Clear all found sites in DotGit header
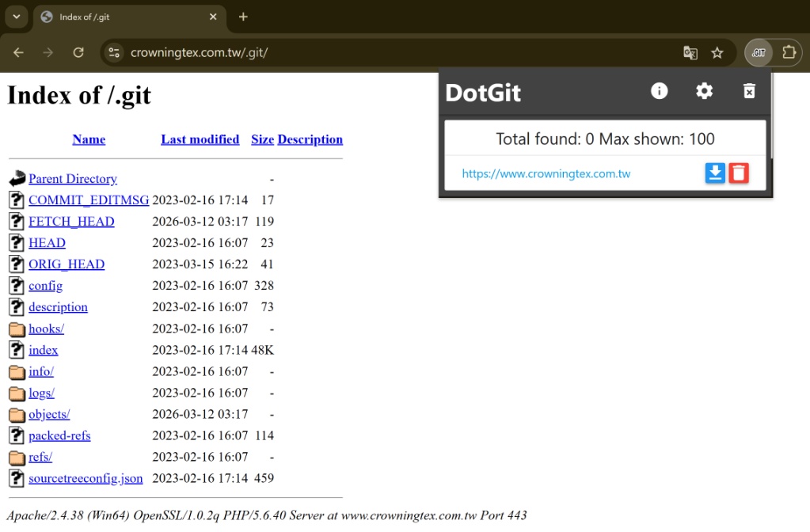The height and width of the screenshot is (532, 810). pyautogui.click(x=748, y=91)
